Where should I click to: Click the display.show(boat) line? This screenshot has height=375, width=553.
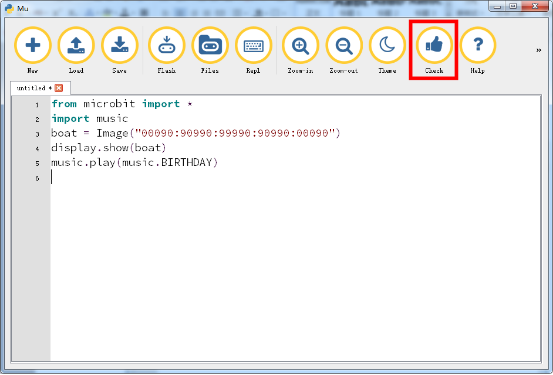[109, 147]
